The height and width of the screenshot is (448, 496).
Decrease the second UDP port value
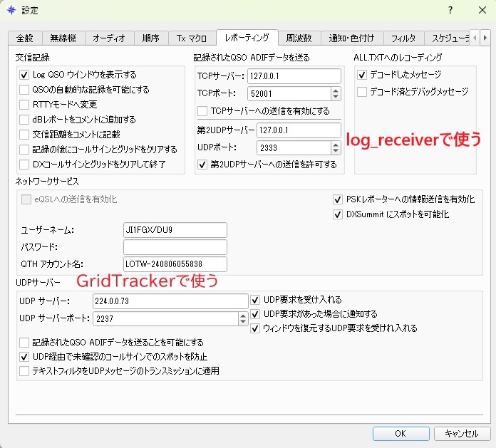(336, 151)
